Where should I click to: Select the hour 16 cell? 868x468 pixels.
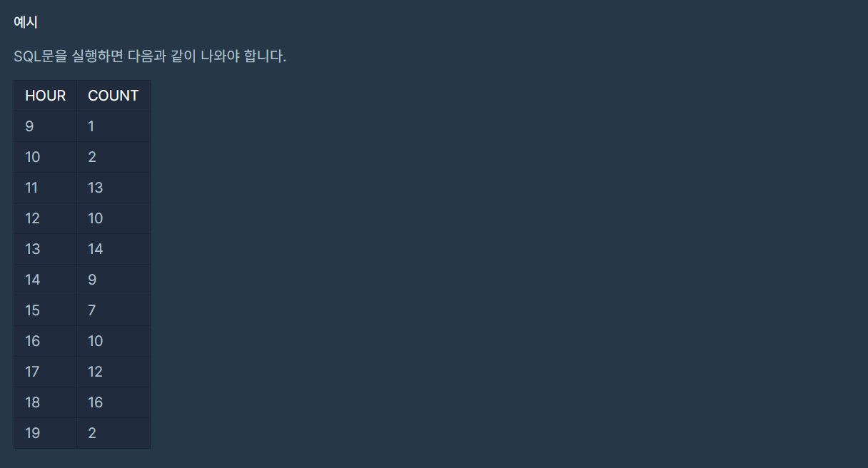pos(45,341)
